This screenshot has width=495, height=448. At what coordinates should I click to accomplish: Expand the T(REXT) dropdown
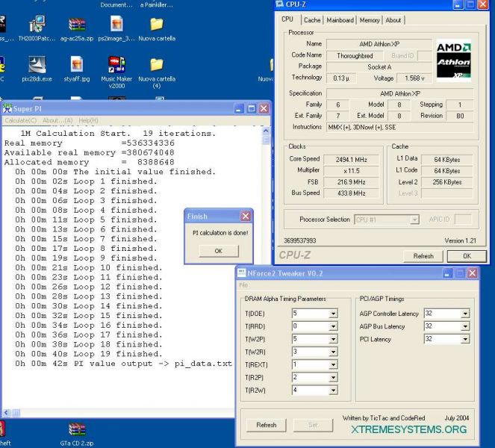pos(333,364)
